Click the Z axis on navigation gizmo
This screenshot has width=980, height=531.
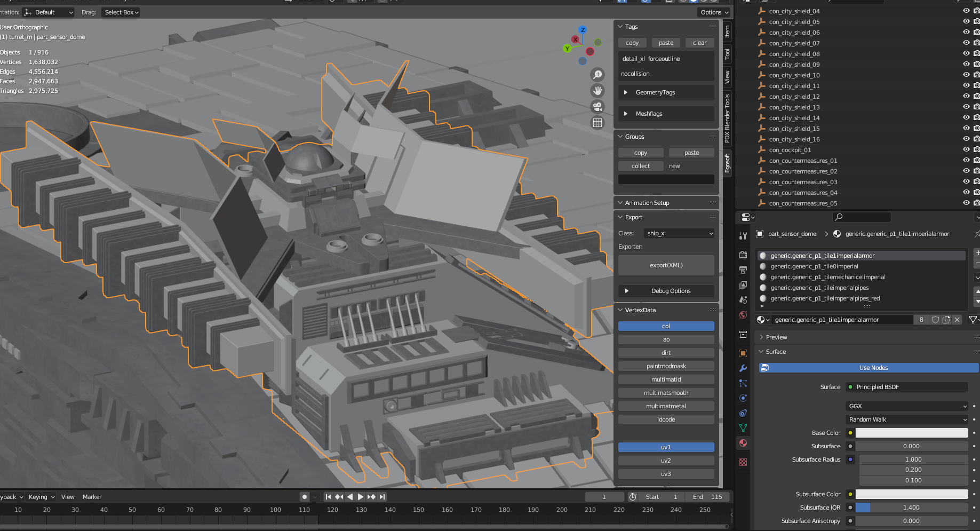coord(583,30)
